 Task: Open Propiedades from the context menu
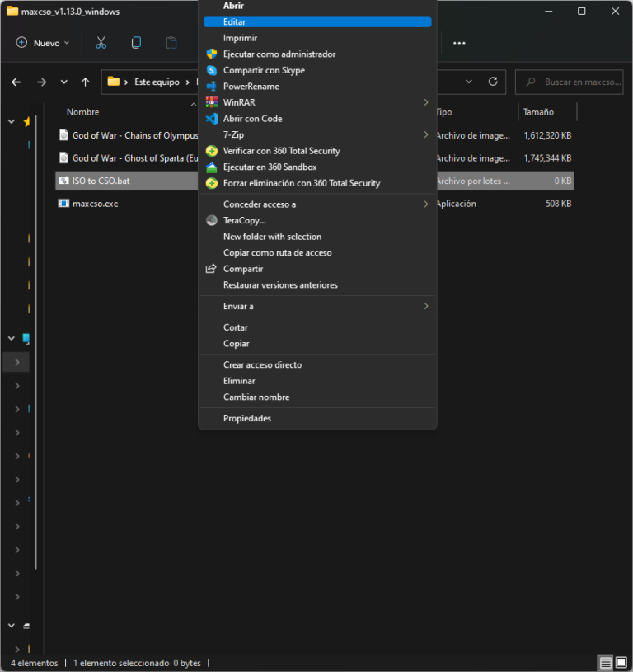(246, 418)
